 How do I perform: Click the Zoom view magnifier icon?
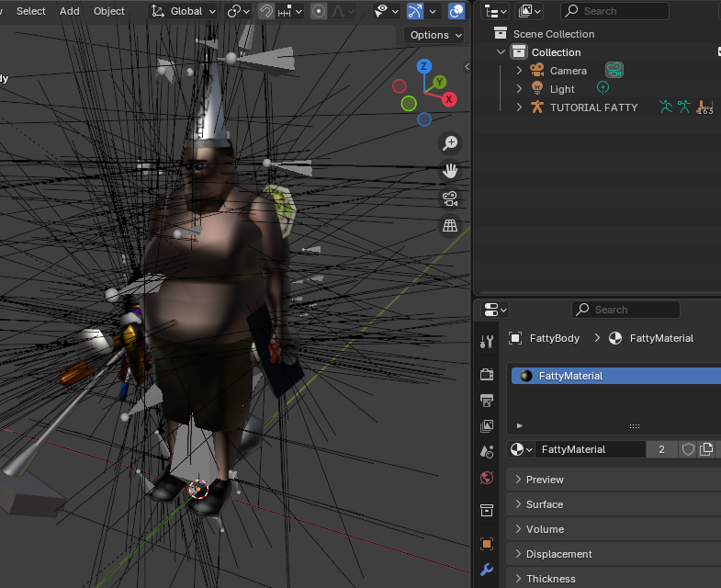(x=450, y=143)
